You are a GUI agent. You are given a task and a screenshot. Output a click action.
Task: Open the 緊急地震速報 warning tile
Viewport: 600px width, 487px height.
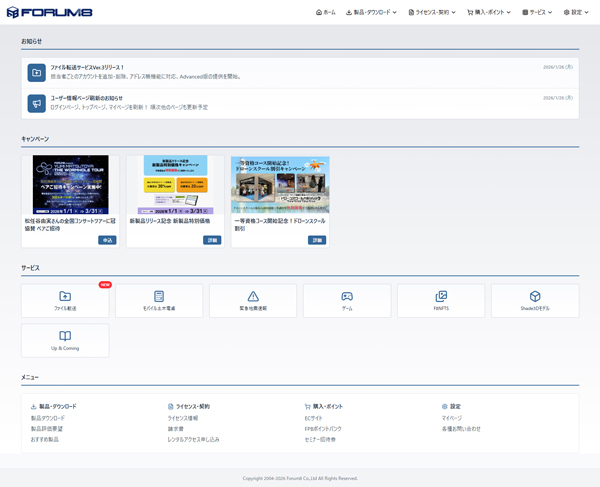click(253, 300)
